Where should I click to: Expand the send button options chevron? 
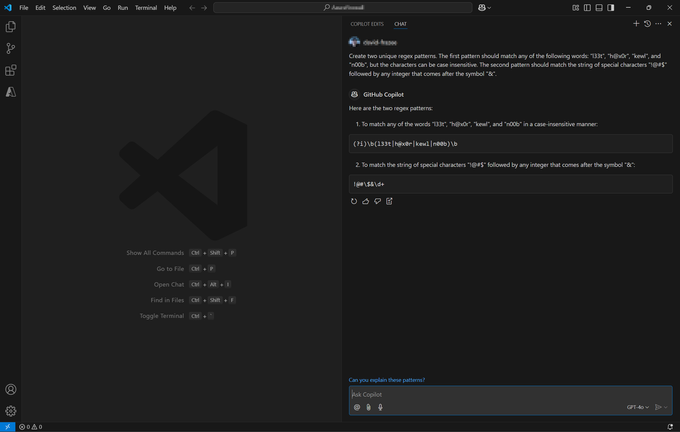[x=666, y=407]
